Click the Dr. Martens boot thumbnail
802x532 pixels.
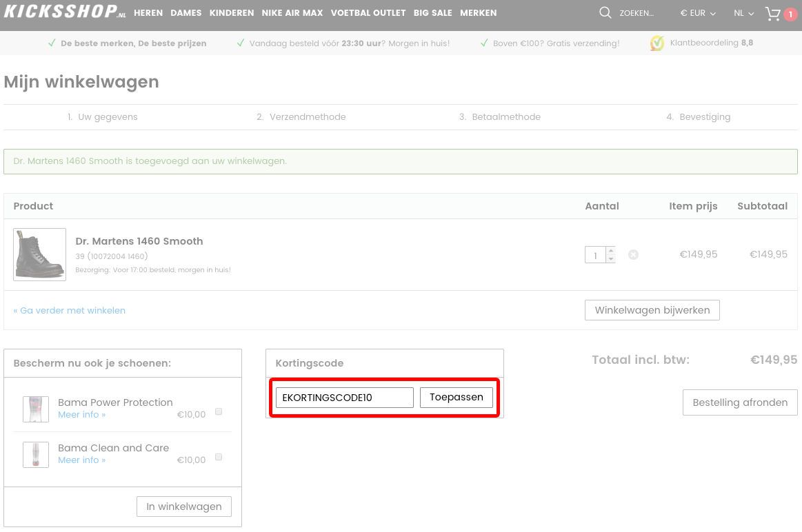(39, 254)
